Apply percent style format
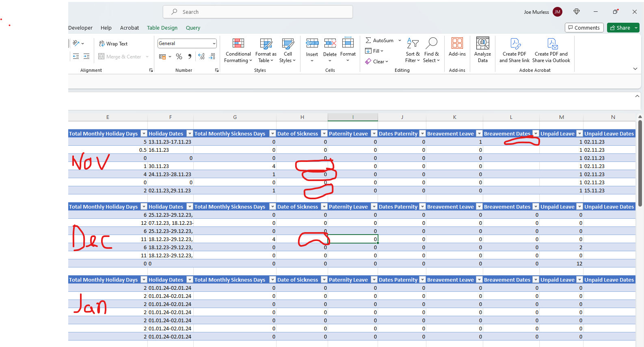 point(179,57)
